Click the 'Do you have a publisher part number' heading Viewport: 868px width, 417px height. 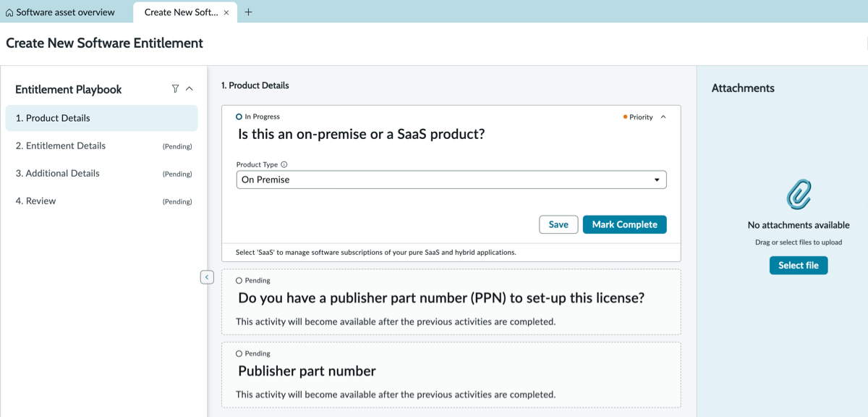441,298
